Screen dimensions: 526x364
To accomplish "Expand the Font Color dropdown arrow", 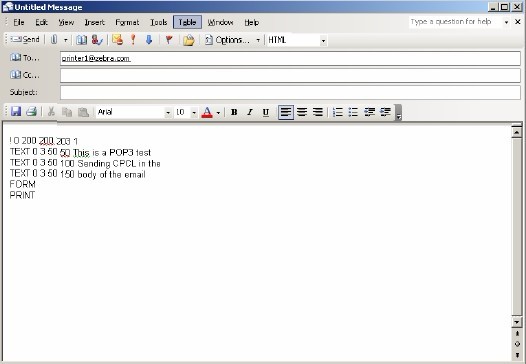I will 218,112.
